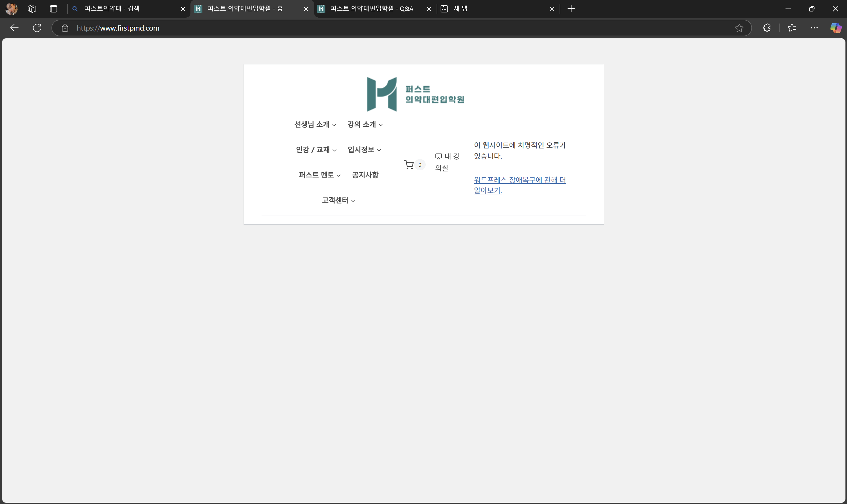847x504 pixels.
Task: Go back with the back arrow
Action: click(x=14, y=28)
